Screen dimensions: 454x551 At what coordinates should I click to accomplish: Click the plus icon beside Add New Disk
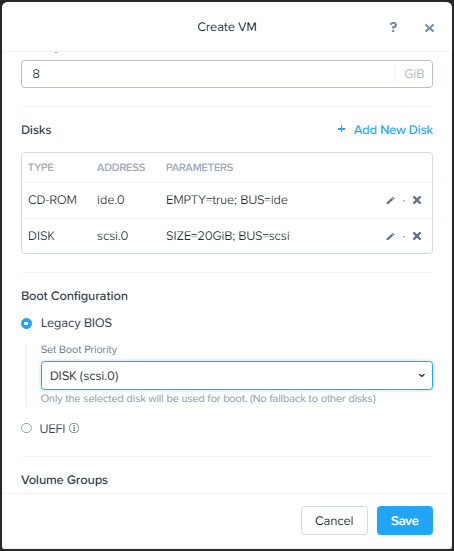341,129
